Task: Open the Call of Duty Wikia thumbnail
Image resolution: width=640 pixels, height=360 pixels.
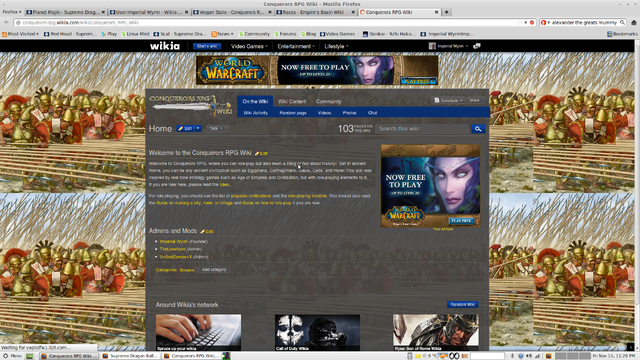Action: point(317,333)
